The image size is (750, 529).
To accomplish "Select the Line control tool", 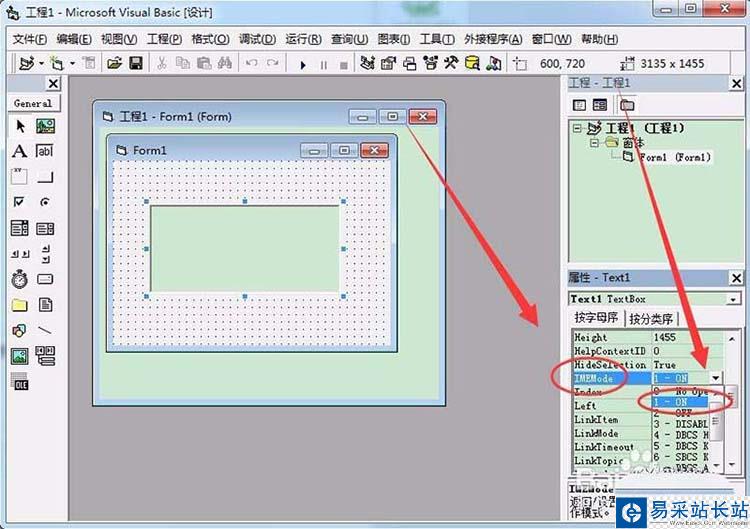I will point(45,330).
